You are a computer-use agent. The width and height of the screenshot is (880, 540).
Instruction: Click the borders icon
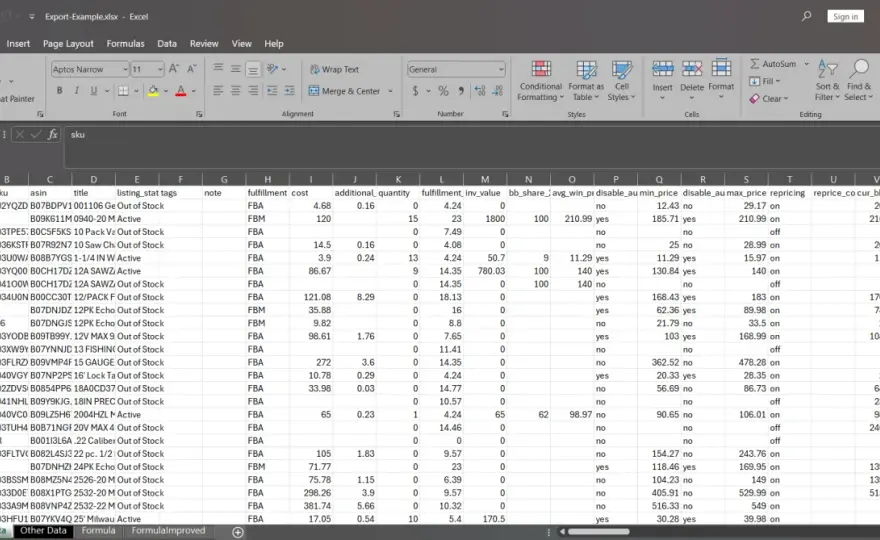pyautogui.click(x=123, y=90)
